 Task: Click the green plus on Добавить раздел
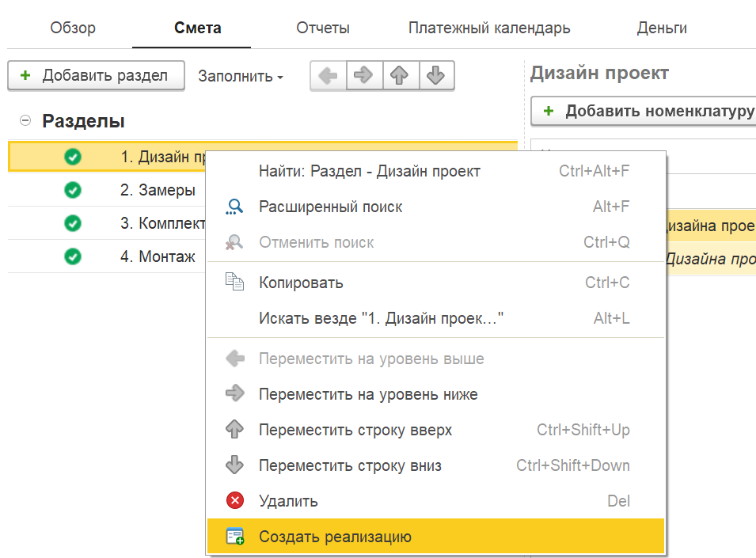[x=25, y=75]
